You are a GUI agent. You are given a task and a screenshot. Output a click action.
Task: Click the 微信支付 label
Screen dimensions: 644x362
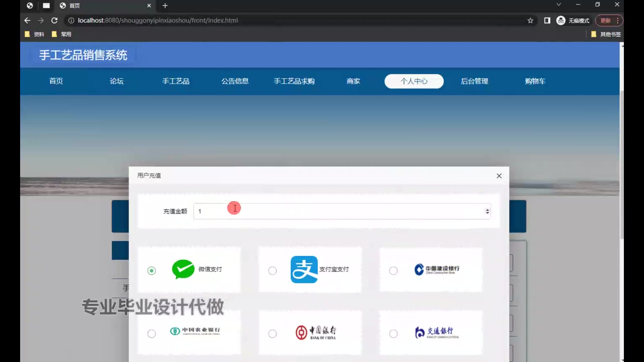pyautogui.click(x=210, y=269)
